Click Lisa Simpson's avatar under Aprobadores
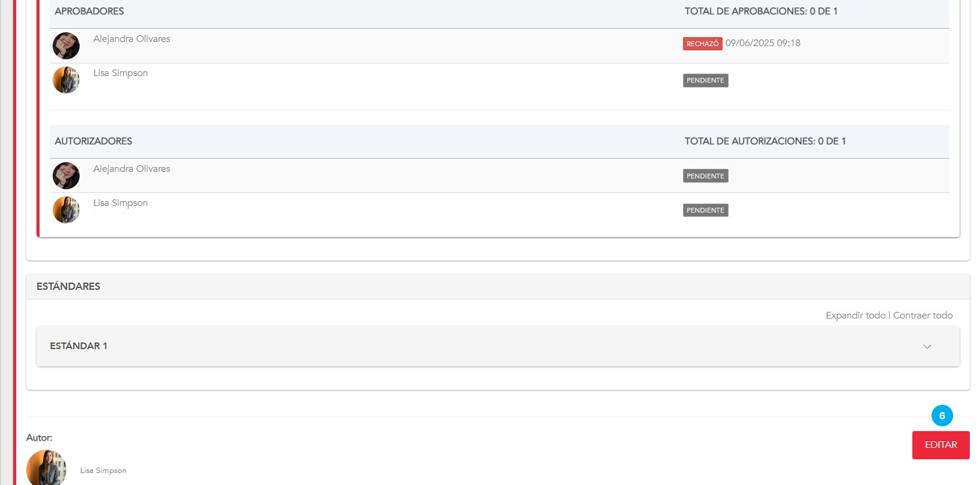The image size is (980, 485). coord(66,80)
